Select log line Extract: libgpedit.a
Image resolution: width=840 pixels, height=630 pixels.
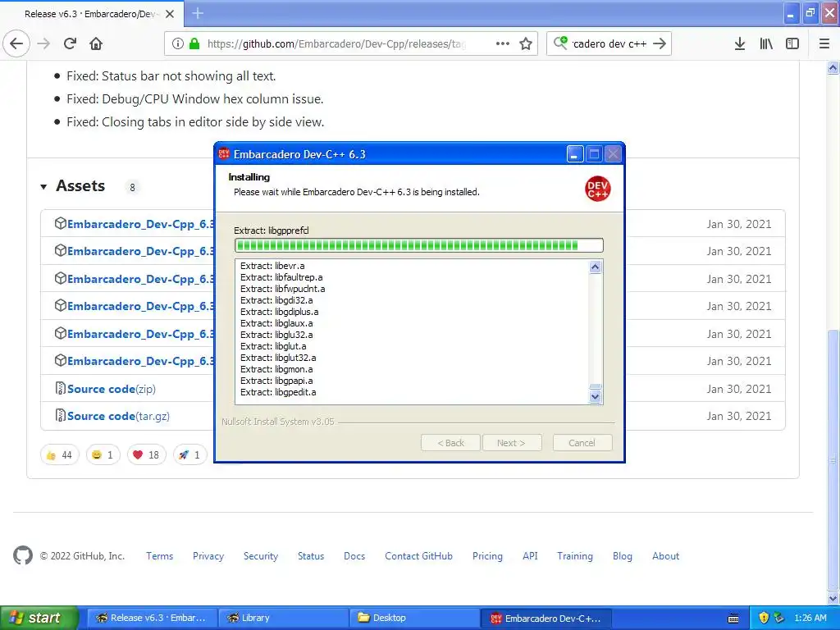click(x=278, y=392)
